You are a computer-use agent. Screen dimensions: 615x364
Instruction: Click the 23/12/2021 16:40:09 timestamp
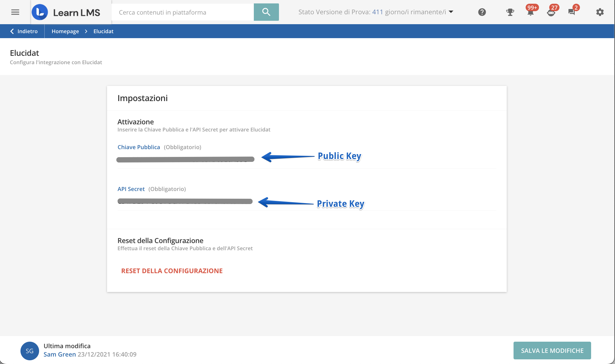click(x=107, y=354)
